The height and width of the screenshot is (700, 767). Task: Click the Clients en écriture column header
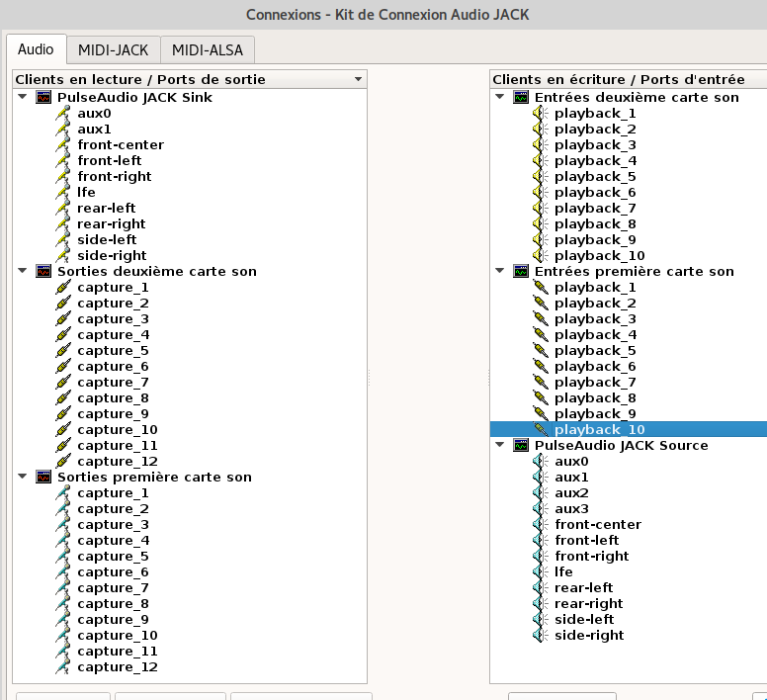(x=628, y=79)
